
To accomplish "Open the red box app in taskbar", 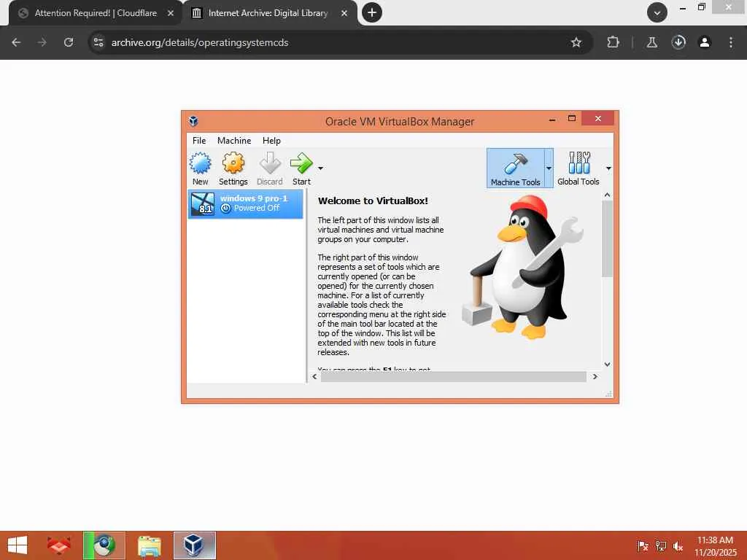I will point(59,545).
